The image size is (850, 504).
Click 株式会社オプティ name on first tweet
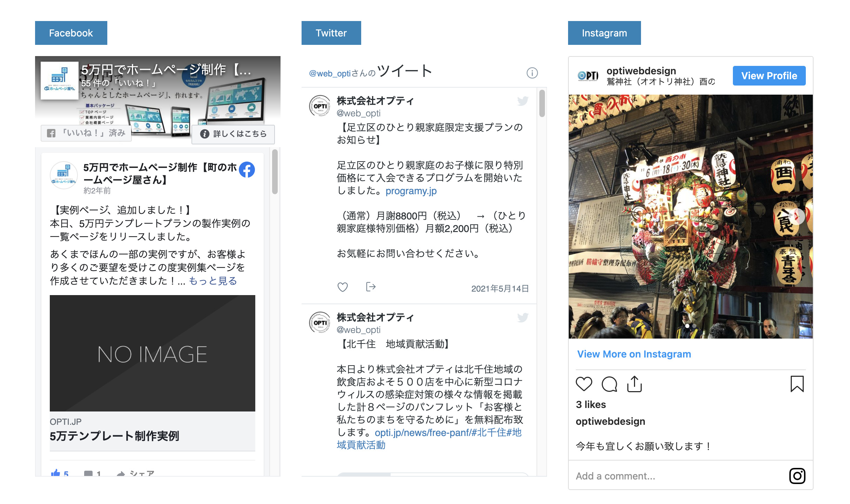click(x=375, y=101)
